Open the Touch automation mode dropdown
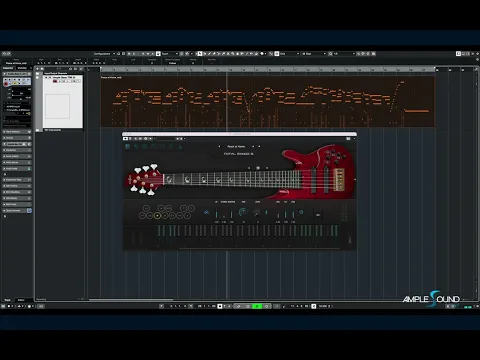This screenshot has width=480, height=360. (x=169, y=53)
